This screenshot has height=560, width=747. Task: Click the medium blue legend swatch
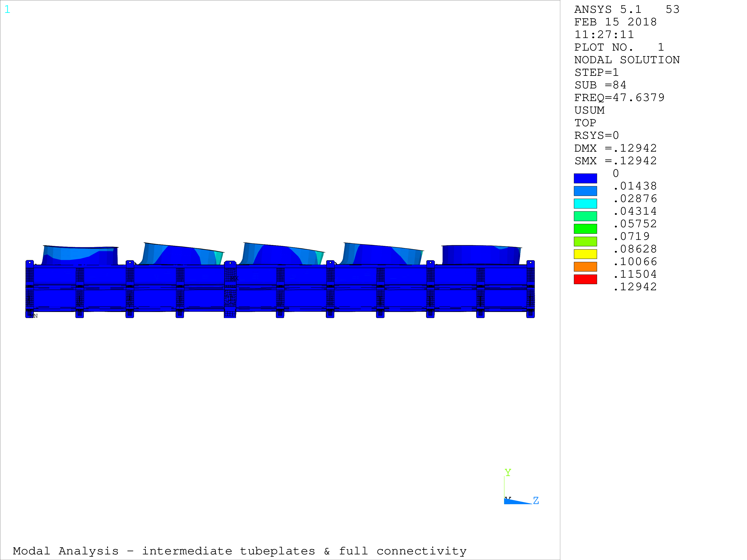click(585, 191)
